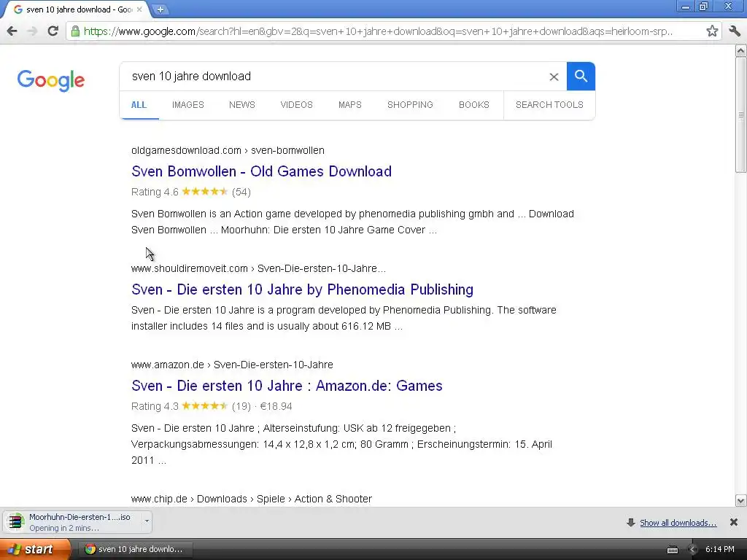Click the blue magnifier search button
The height and width of the screenshot is (560, 747).
point(581,76)
